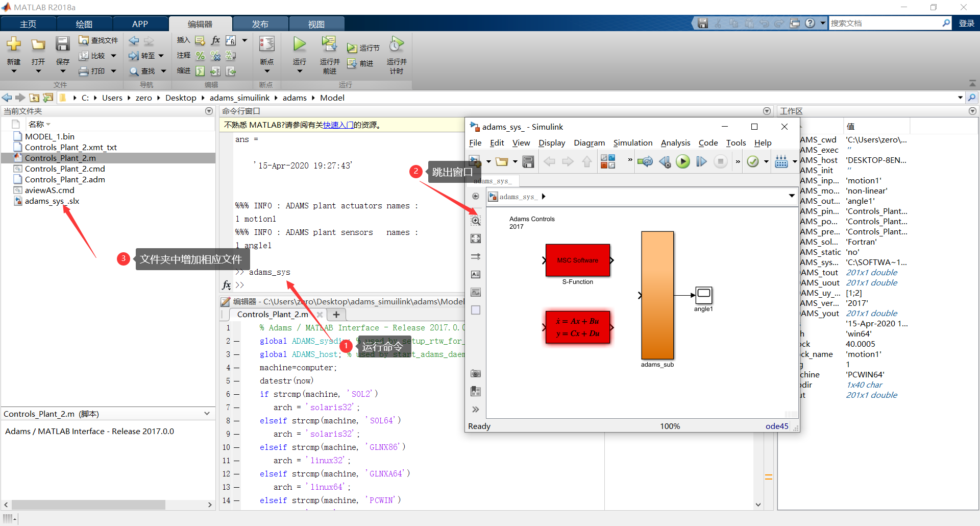Run the script using the green Run icon

point(299,44)
